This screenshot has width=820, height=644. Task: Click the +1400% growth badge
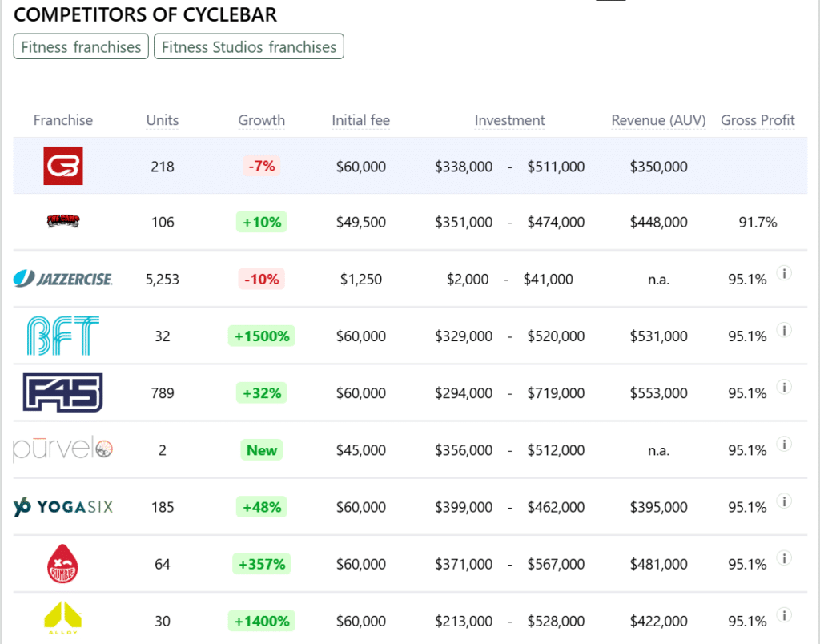[262, 621]
